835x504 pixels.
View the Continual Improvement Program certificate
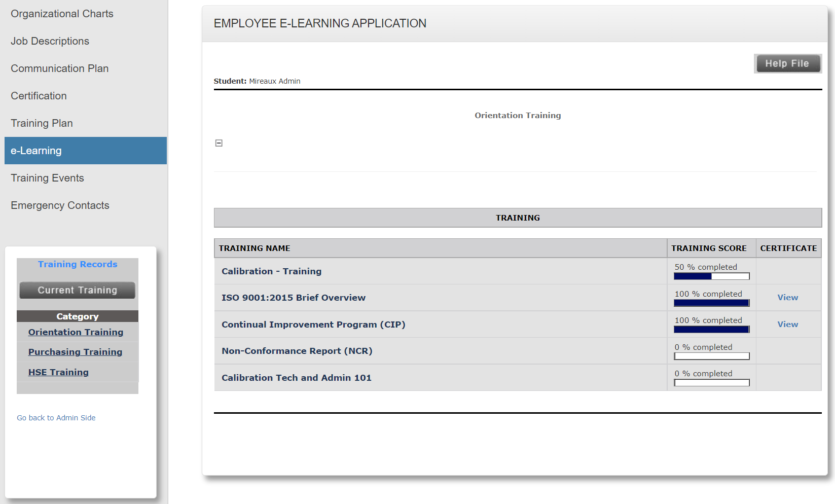pyautogui.click(x=787, y=324)
